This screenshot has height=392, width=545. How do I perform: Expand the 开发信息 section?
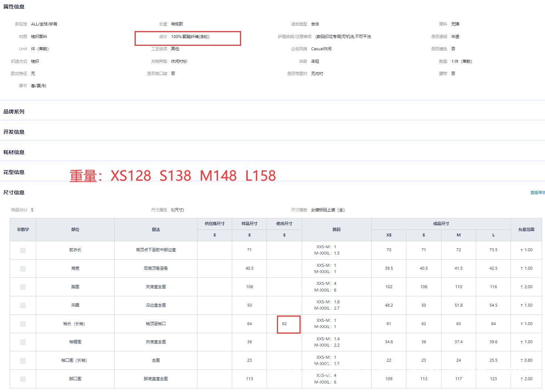[x=14, y=132]
